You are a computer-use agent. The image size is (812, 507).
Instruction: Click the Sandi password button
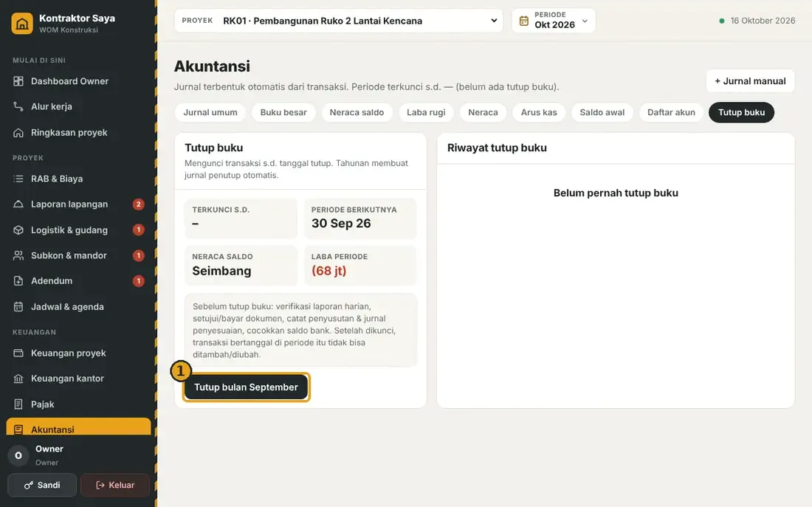[42, 486]
